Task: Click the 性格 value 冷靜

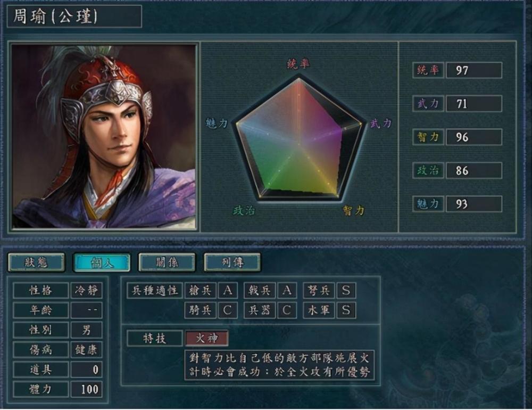Action: [x=86, y=290]
